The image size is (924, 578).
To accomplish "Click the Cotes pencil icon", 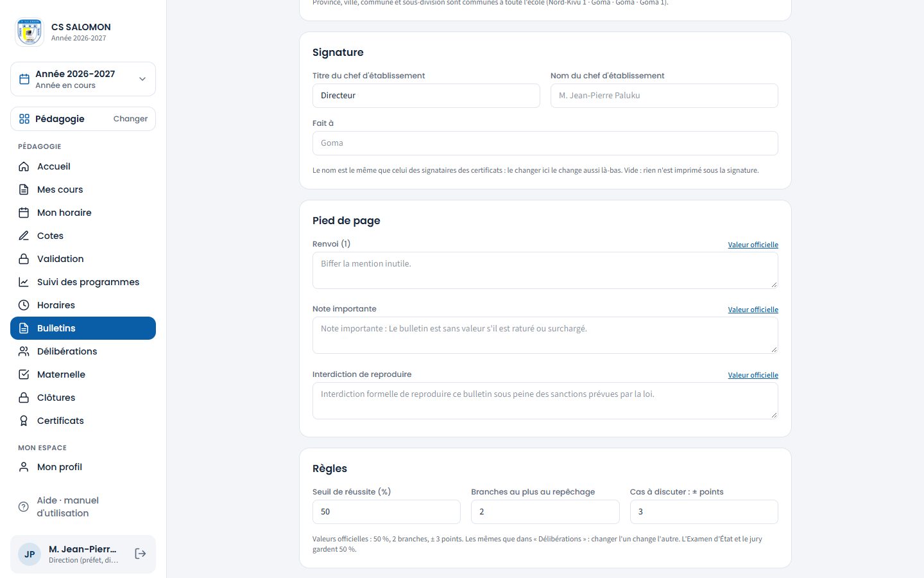I will [x=24, y=236].
